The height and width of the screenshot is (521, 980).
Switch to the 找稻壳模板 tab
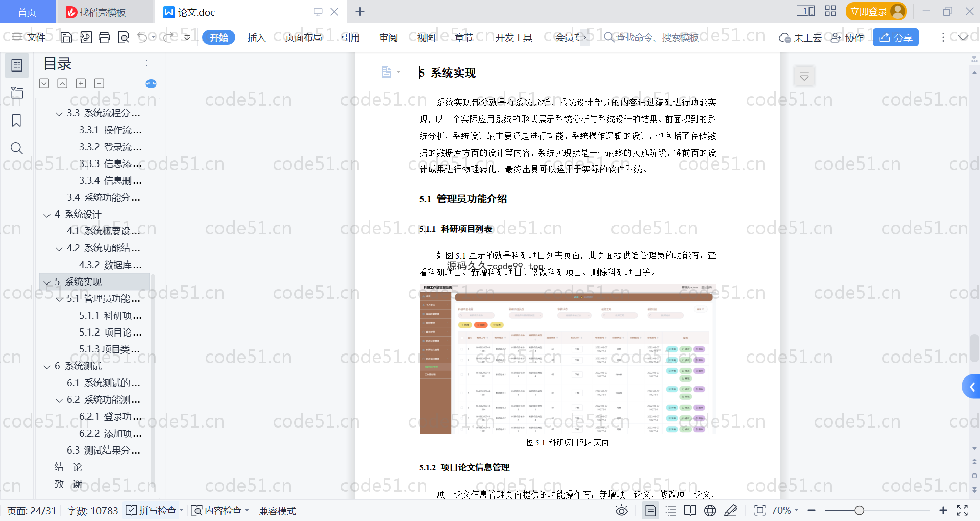pos(105,12)
